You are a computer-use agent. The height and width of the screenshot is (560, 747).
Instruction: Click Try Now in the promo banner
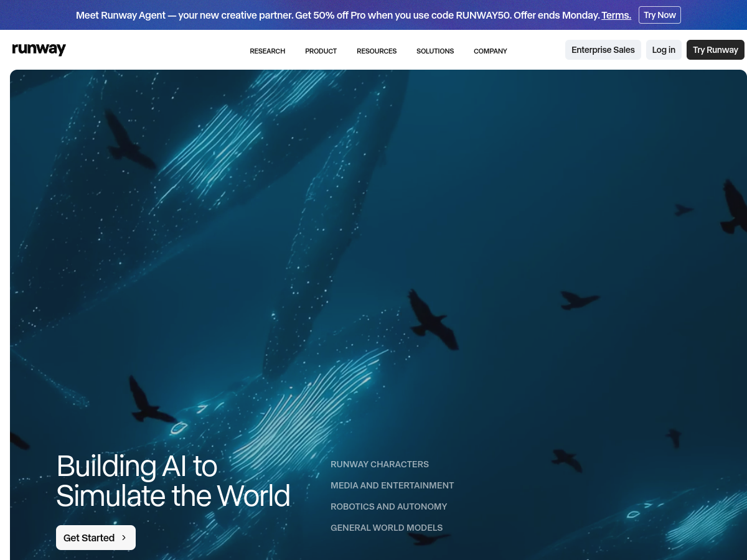660,15
